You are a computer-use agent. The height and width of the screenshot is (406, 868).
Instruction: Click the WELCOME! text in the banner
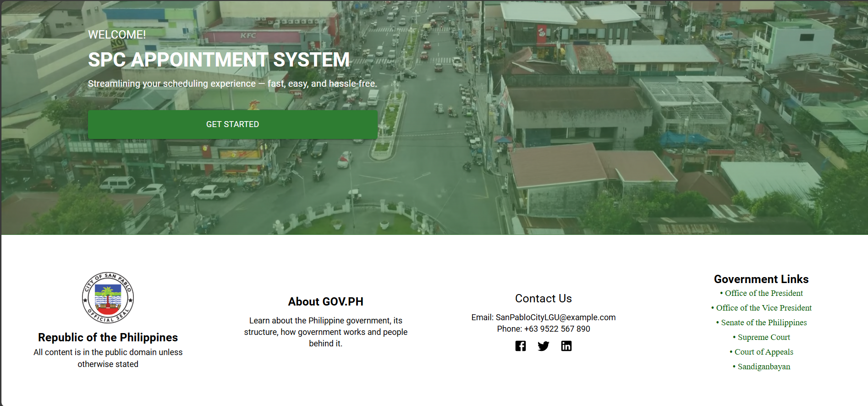coord(117,35)
